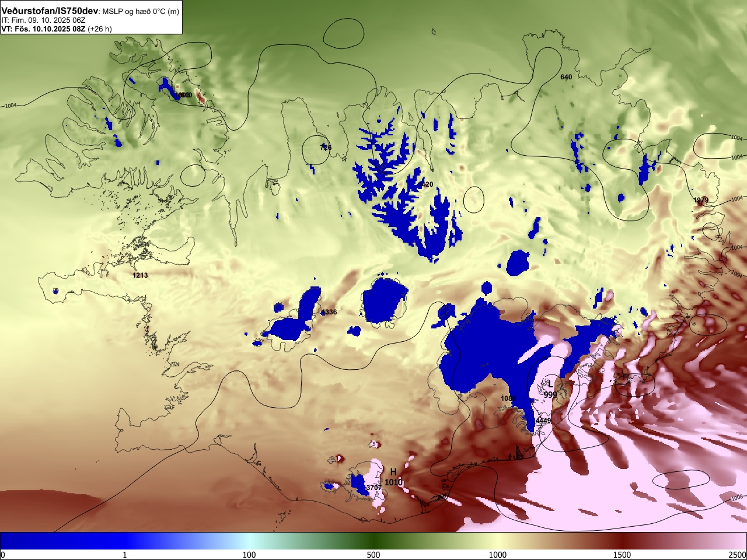
Task: Click the "H" high pressure marker
Action: [x=393, y=472]
